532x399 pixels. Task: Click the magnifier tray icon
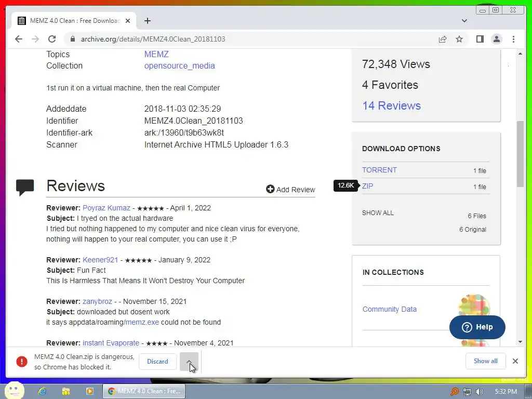[x=454, y=392]
